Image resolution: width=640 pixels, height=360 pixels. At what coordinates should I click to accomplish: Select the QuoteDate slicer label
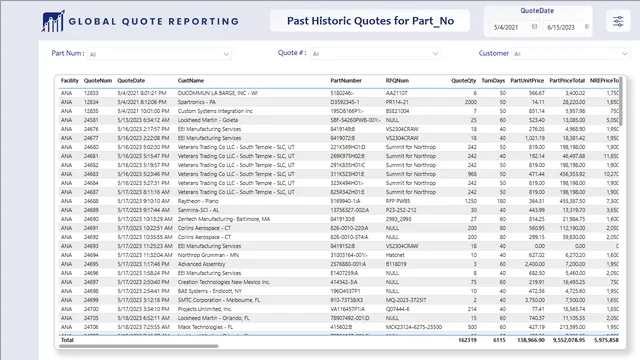(537, 11)
